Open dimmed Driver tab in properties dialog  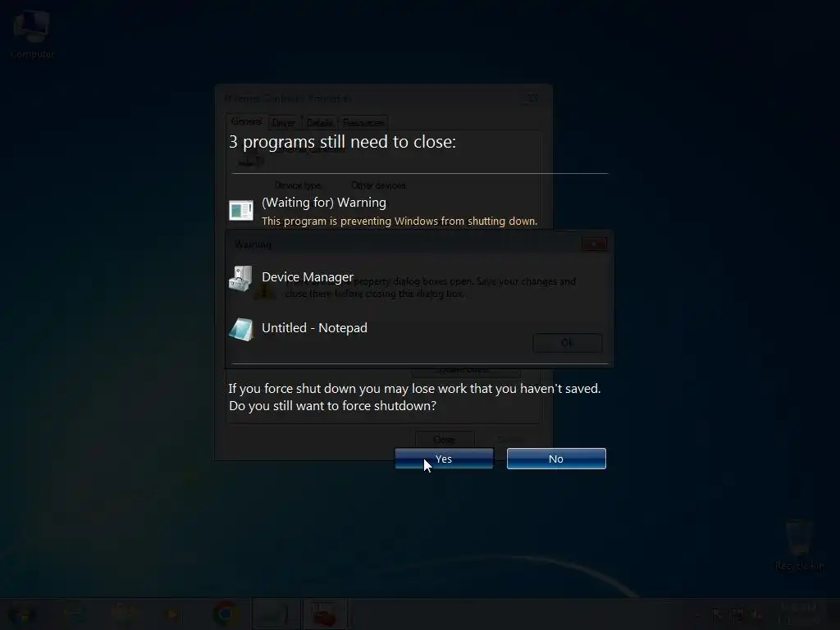pyautogui.click(x=283, y=123)
